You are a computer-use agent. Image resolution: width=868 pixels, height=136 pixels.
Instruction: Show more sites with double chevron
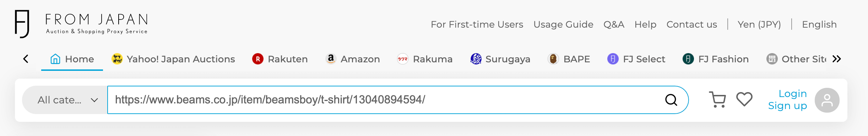click(837, 59)
